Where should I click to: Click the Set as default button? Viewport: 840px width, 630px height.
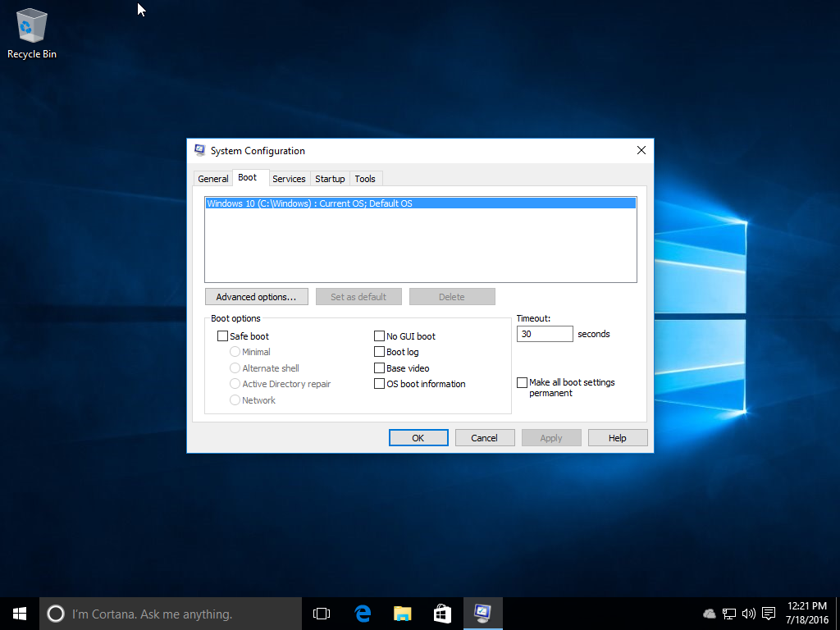point(358,297)
